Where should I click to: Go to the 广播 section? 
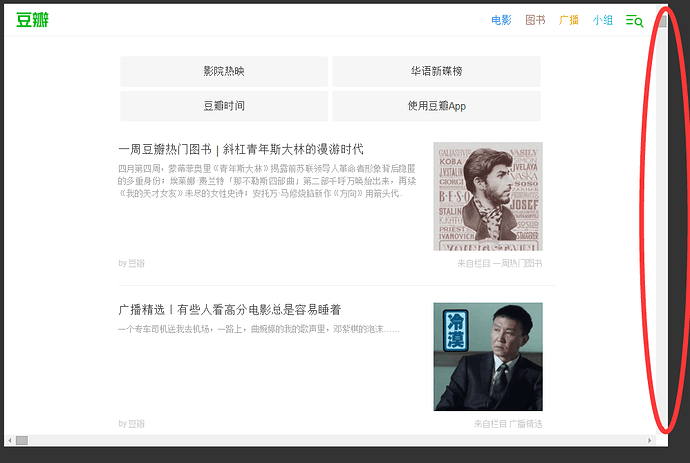569,20
